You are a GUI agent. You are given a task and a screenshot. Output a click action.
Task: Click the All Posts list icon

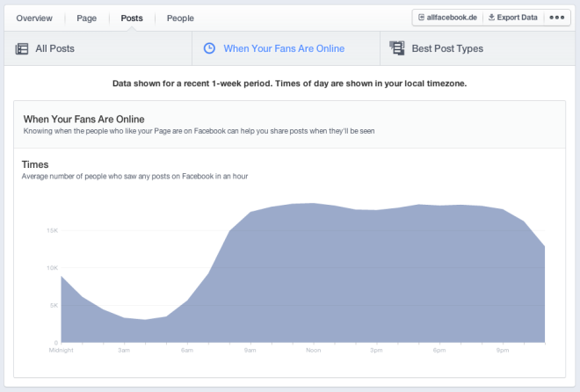[x=22, y=48]
